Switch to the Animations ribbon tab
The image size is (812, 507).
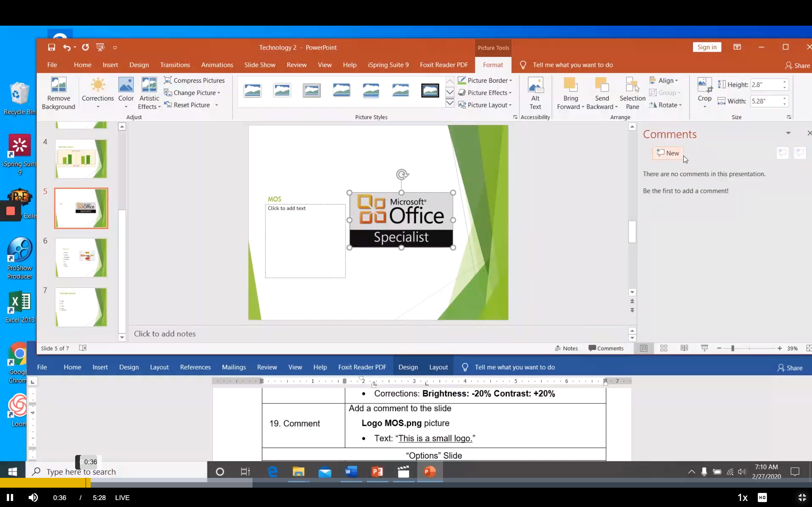tap(217, 64)
